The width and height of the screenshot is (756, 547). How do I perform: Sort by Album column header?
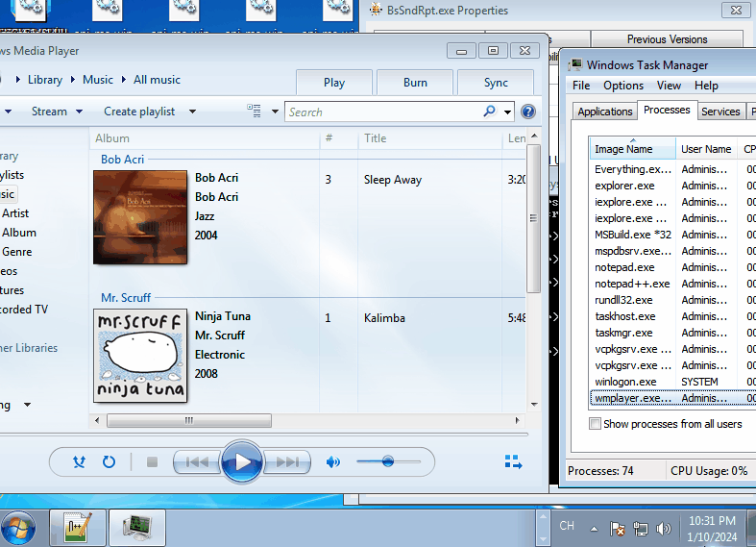coord(205,138)
